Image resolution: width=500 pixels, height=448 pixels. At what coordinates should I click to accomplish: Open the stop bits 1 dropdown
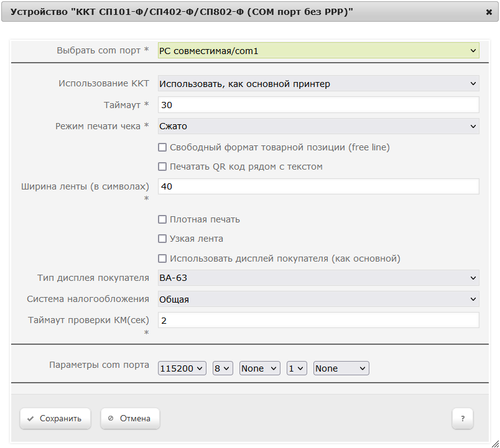click(297, 368)
